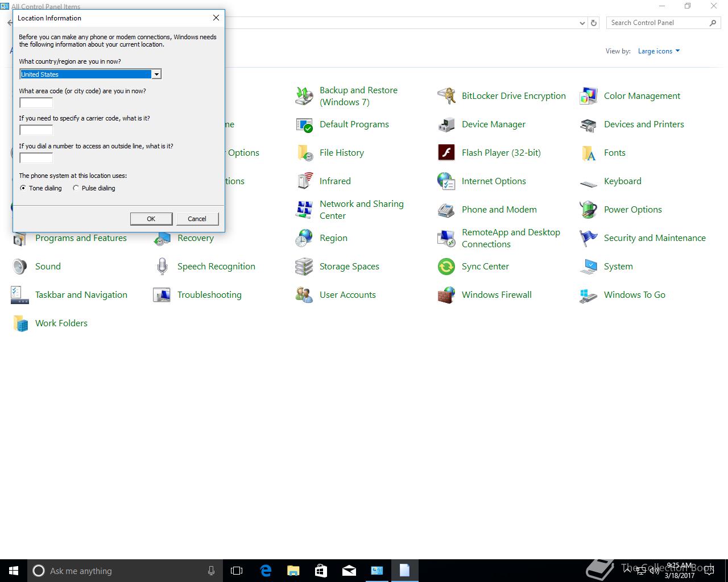
Task: Confirm Location Information with OK
Action: [151, 219]
